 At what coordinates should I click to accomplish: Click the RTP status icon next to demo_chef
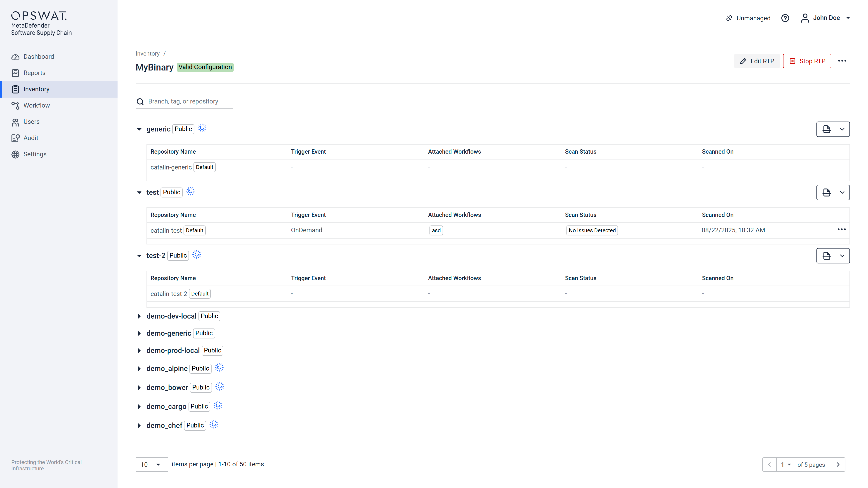(x=214, y=424)
